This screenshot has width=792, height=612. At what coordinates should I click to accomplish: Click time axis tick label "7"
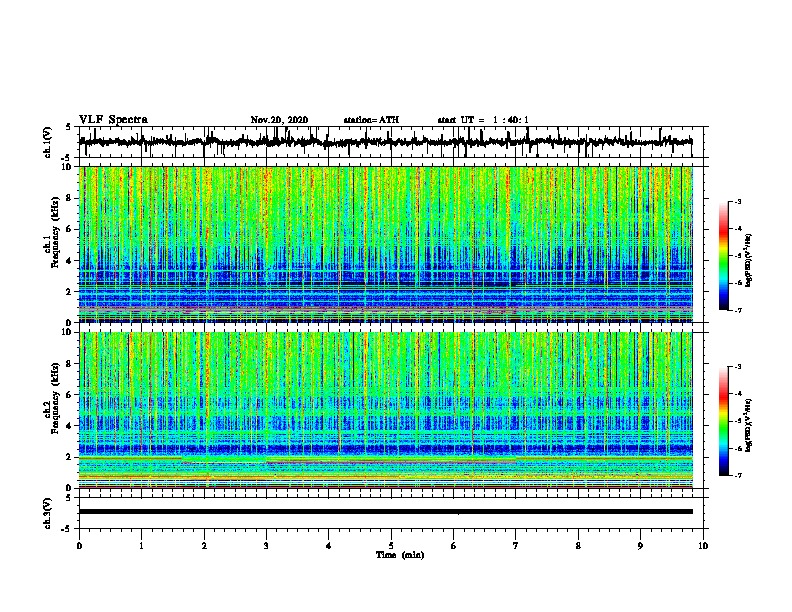tap(516, 545)
